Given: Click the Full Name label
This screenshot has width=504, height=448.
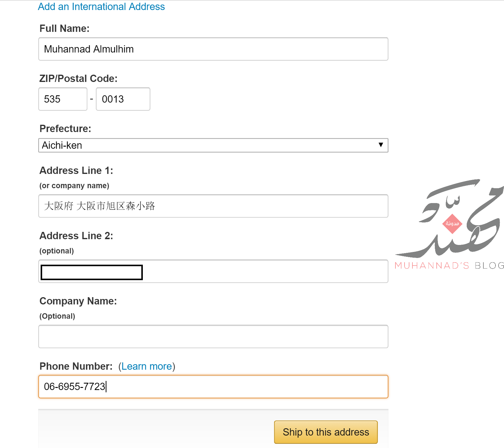Looking at the screenshot, I should [65, 29].
